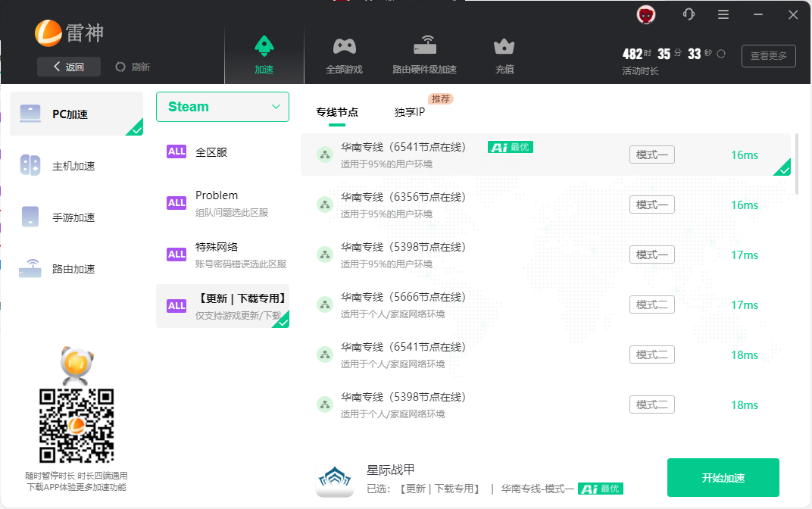Switch the 5666 node to 模式二

(x=651, y=304)
